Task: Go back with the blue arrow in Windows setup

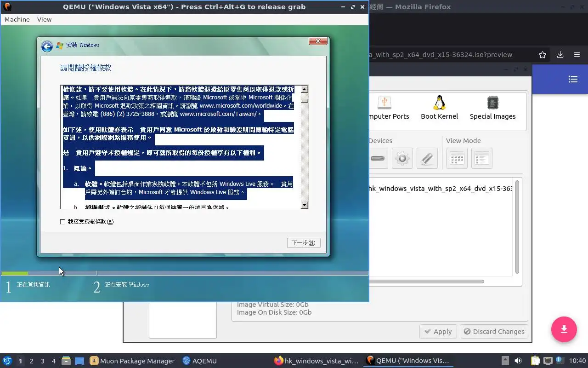Action: [x=46, y=46]
